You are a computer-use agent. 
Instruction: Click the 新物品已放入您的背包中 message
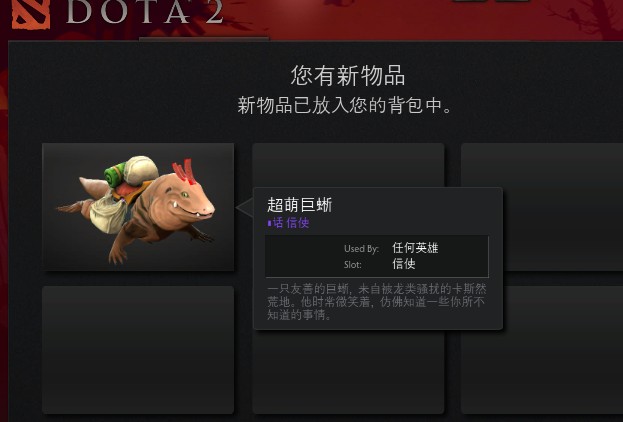pos(344,106)
